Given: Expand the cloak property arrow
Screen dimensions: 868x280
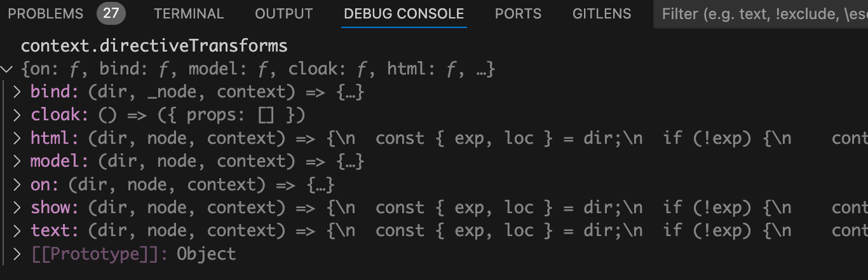Looking at the screenshot, I should 18,115.
